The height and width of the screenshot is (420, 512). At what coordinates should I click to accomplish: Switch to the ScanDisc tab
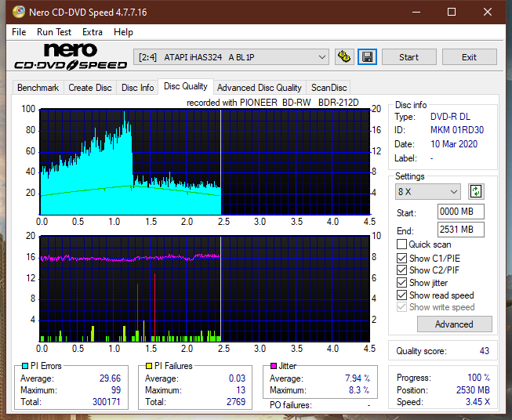[329, 88]
